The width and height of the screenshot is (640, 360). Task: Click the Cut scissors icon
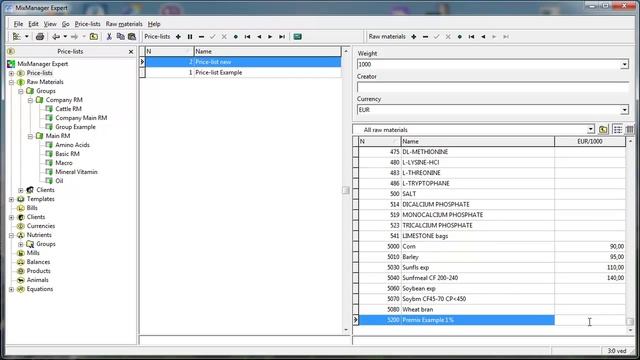109,37
